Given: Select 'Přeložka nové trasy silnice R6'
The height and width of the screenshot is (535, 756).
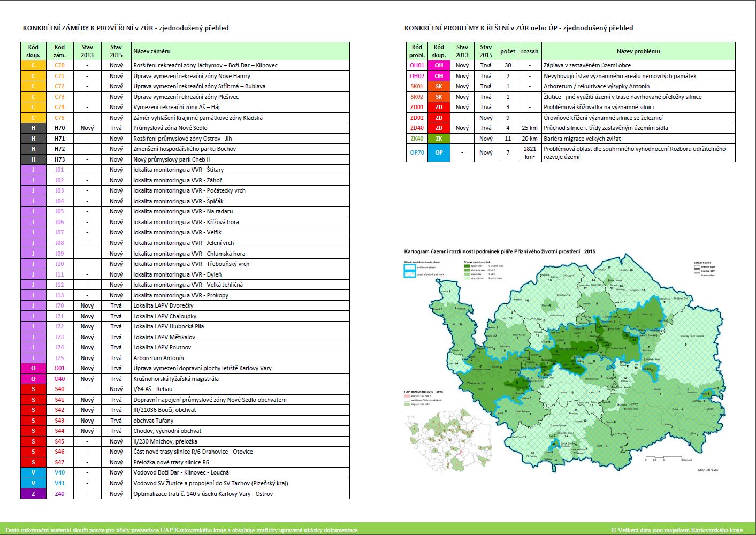Looking at the screenshot, I should click(x=171, y=462).
